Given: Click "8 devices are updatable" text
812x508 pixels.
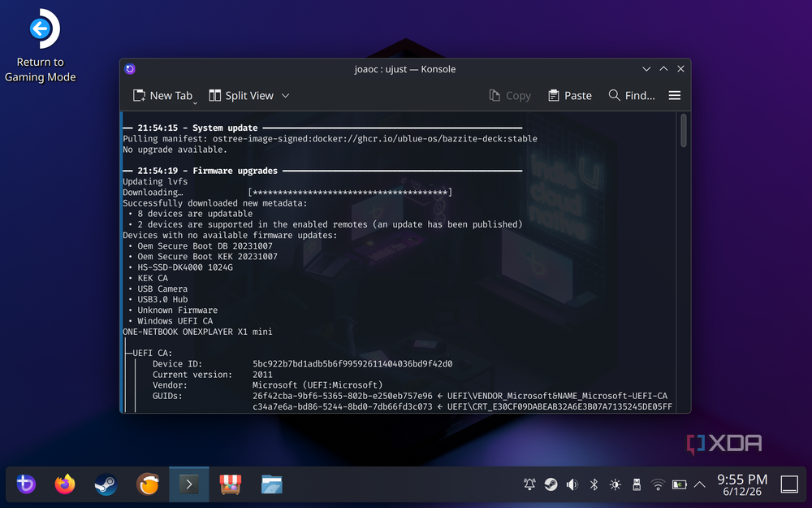Looking at the screenshot, I should click(195, 214).
